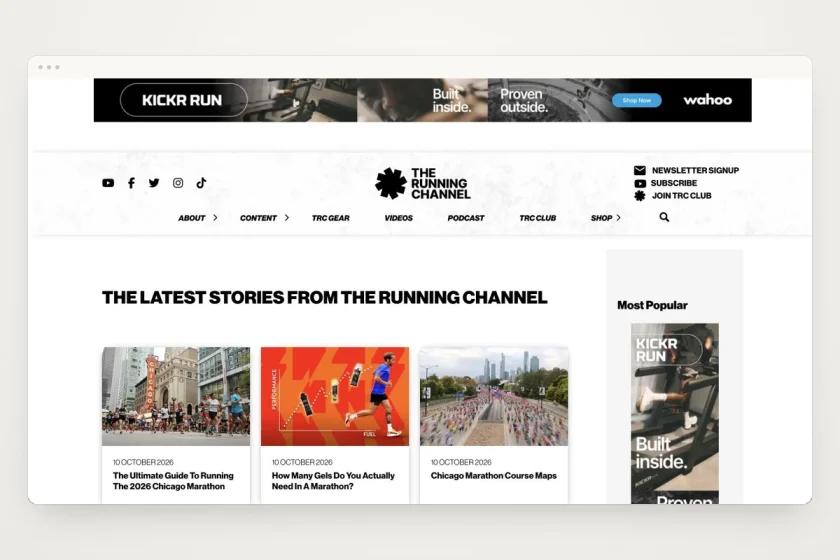Open the Twitter bird icon
Viewport: 840px width, 560px height.
pyautogui.click(x=154, y=183)
